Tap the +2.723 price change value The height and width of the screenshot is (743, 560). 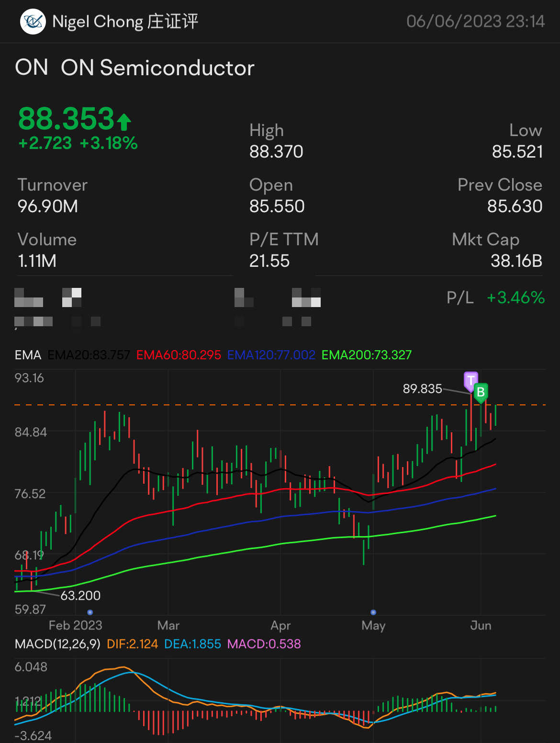click(x=45, y=143)
